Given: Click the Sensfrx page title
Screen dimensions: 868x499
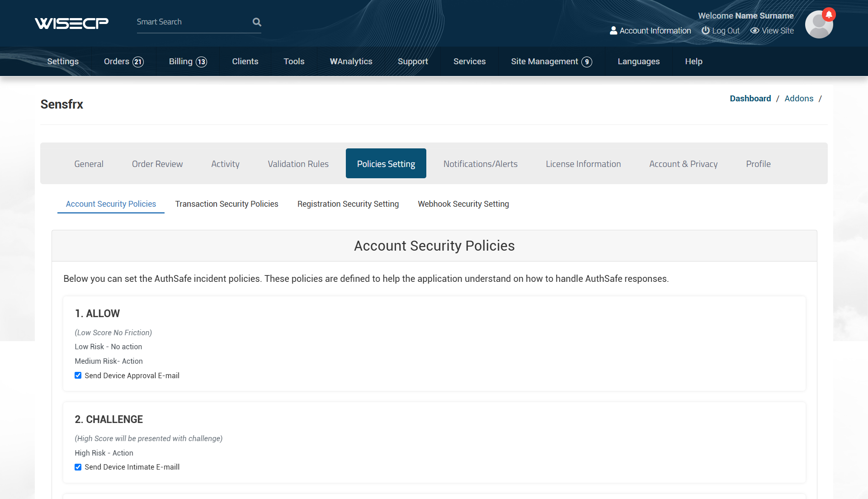Looking at the screenshot, I should [62, 105].
